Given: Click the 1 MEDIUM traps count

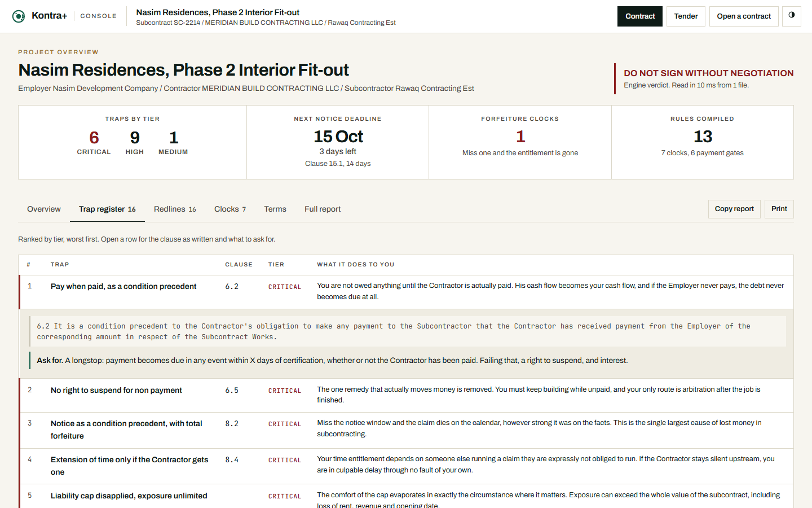Looking at the screenshot, I should point(173,143).
